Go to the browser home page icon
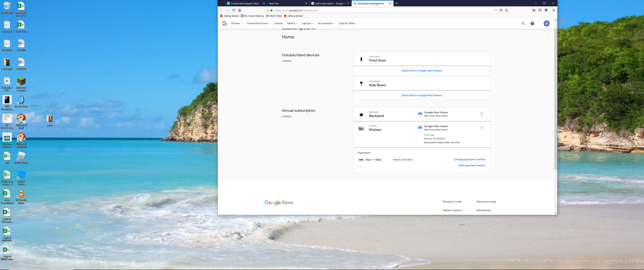 tap(239, 10)
